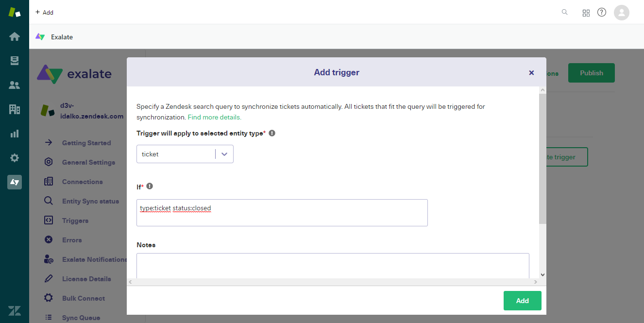Screen dimensions: 644x323
Task: Click info icon next to entity type label
Action: pyautogui.click(x=272, y=133)
